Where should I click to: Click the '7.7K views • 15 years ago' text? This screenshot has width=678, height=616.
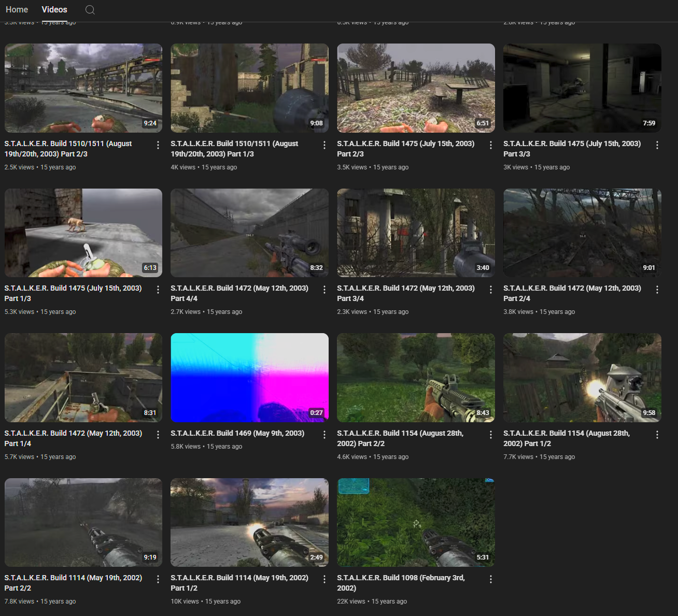pyautogui.click(x=539, y=457)
